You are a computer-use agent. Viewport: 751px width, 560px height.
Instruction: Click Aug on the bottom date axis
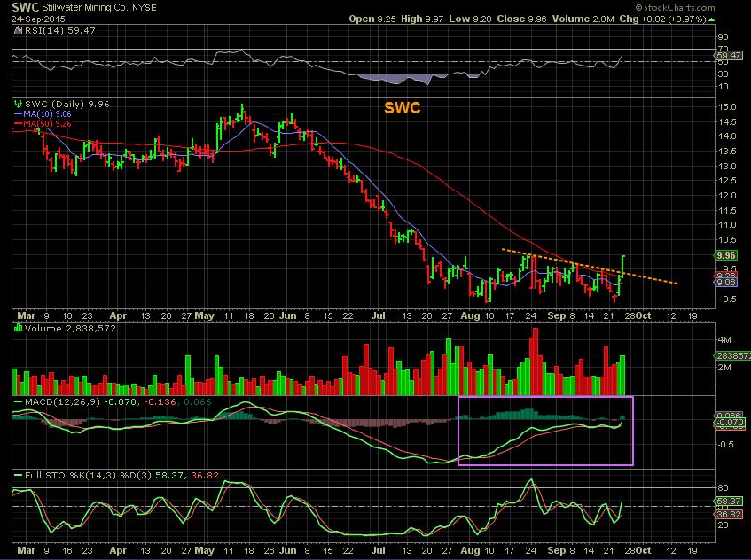click(x=470, y=550)
